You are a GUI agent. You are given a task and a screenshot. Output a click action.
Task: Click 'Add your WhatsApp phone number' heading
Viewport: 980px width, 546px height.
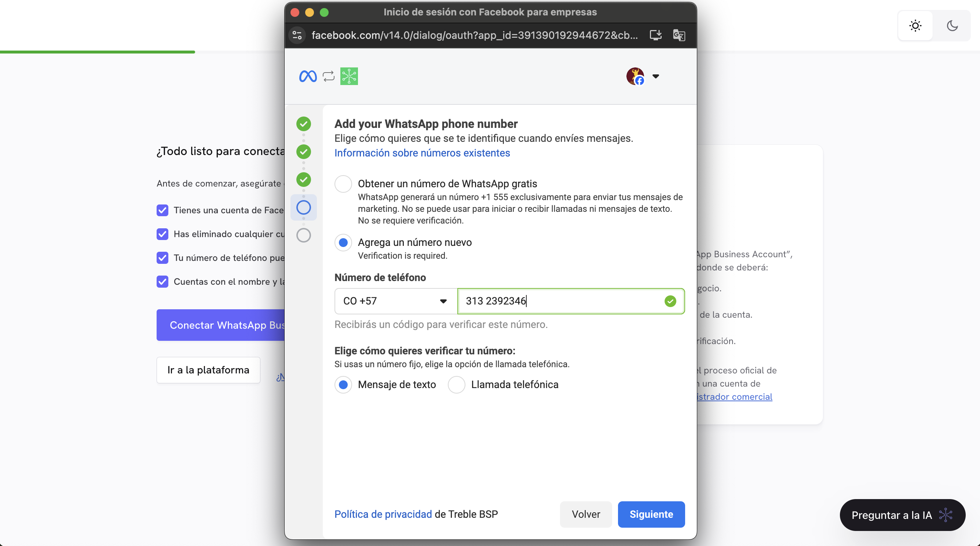pyautogui.click(x=426, y=124)
